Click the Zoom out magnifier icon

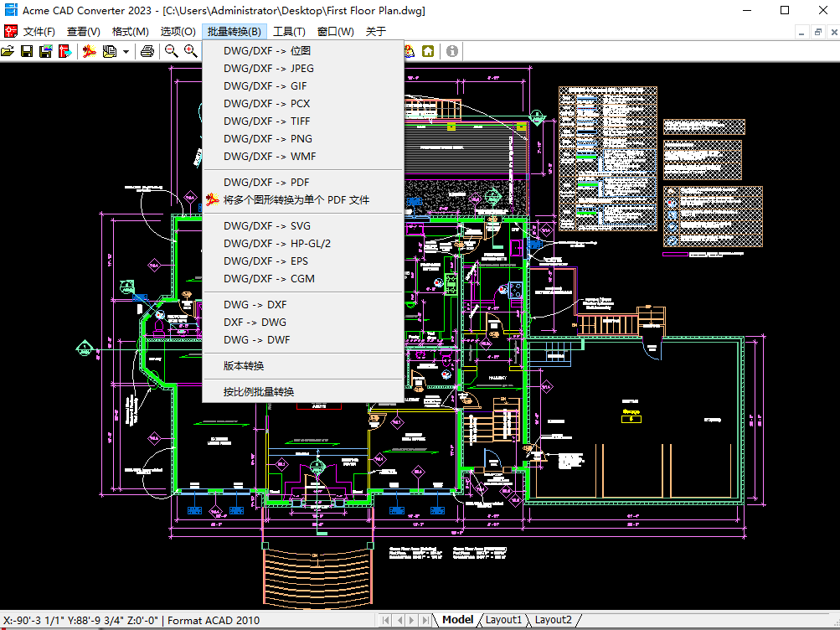tap(172, 51)
